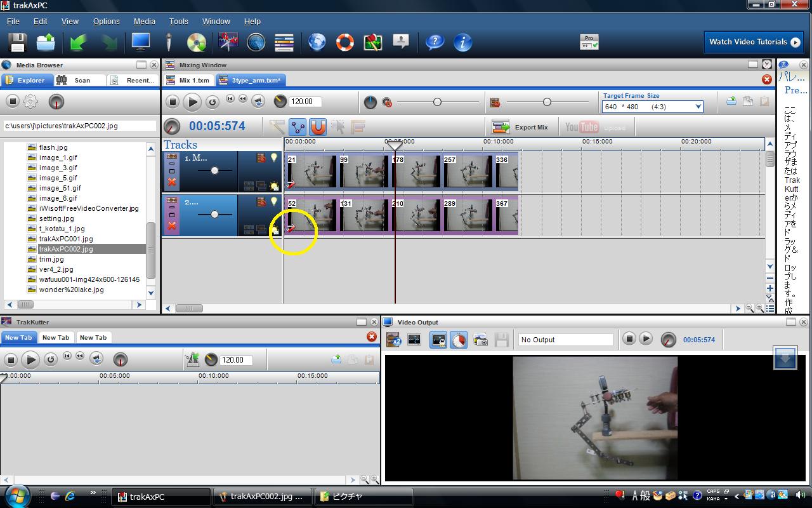
Task: Click the tempo knob in Mixing Window
Action: 280,102
